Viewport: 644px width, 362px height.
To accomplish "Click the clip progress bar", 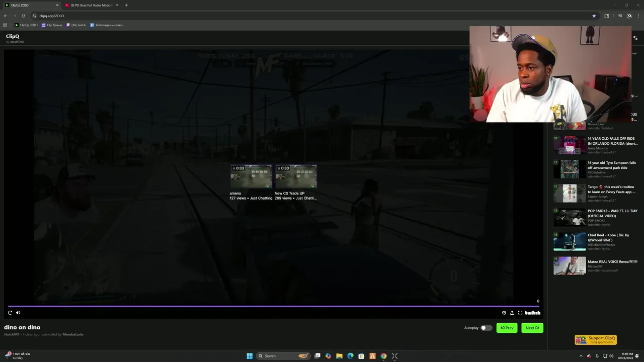I will pyautogui.click(x=274, y=306).
